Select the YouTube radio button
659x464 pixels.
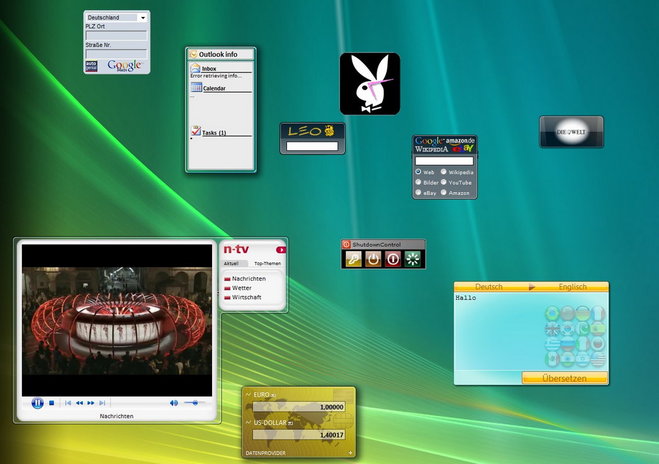pos(443,182)
